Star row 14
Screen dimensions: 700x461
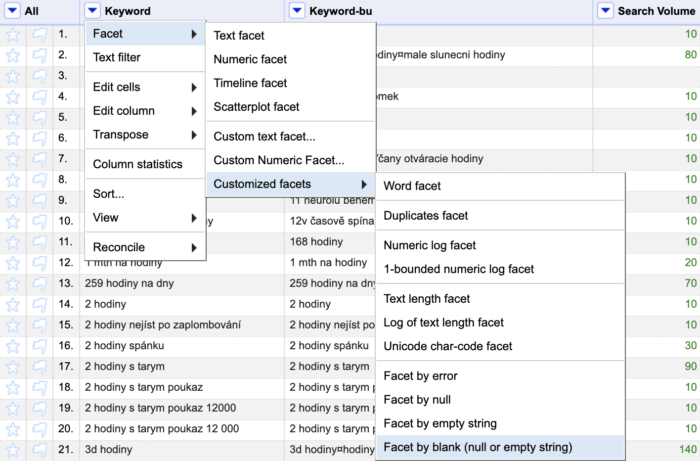[x=13, y=304]
